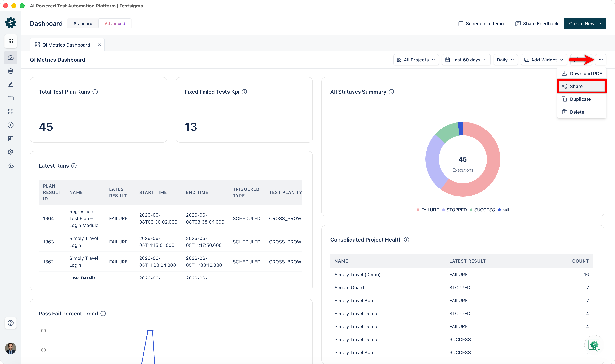Switch to Advanced dashboard view
615x364 pixels.
click(115, 23)
